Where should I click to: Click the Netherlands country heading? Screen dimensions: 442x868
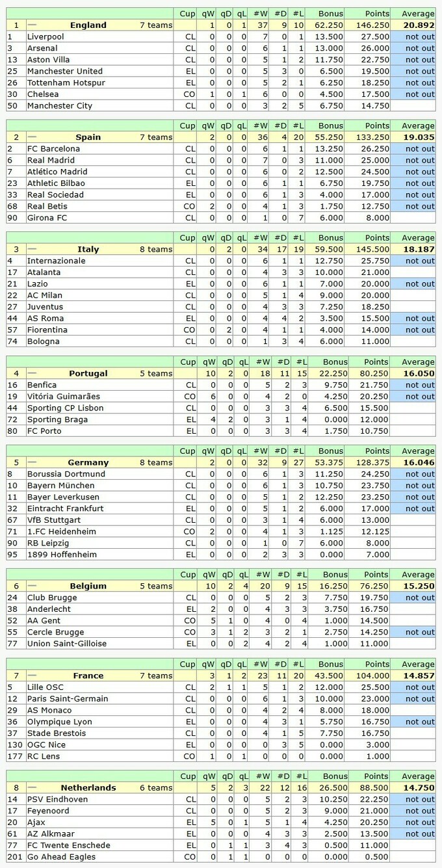point(88,788)
